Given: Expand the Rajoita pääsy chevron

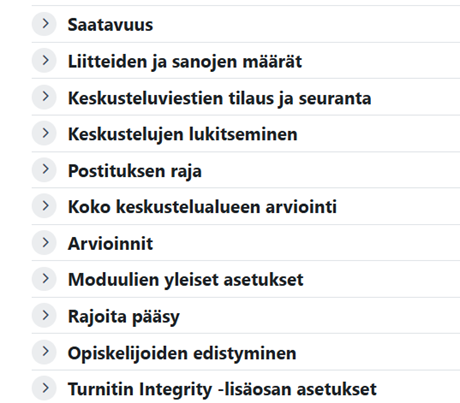Looking at the screenshot, I should point(44,315).
